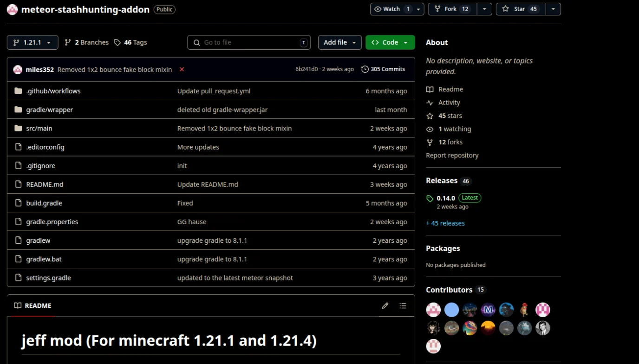This screenshot has height=364, width=639.
Task: Open the gradle.properties file
Action: coord(52,221)
